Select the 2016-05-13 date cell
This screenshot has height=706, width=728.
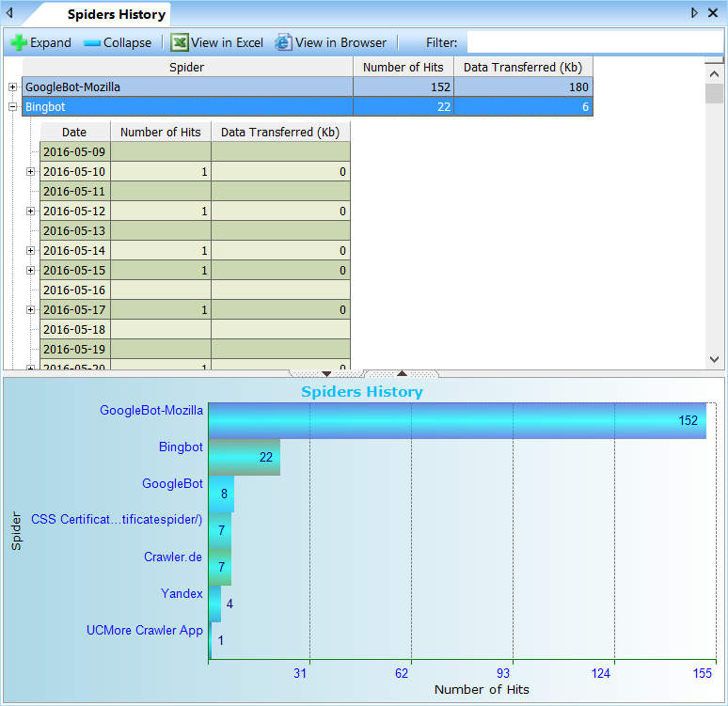pos(74,230)
